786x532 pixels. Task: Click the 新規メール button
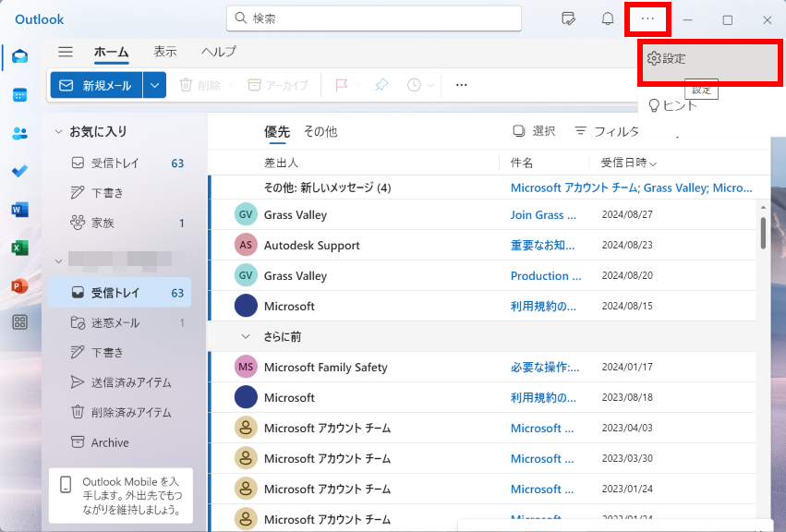click(96, 85)
